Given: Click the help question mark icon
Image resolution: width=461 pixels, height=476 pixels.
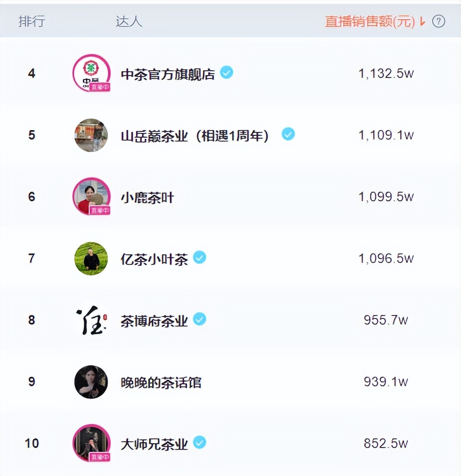Looking at the screenshot, I should 438,21.
